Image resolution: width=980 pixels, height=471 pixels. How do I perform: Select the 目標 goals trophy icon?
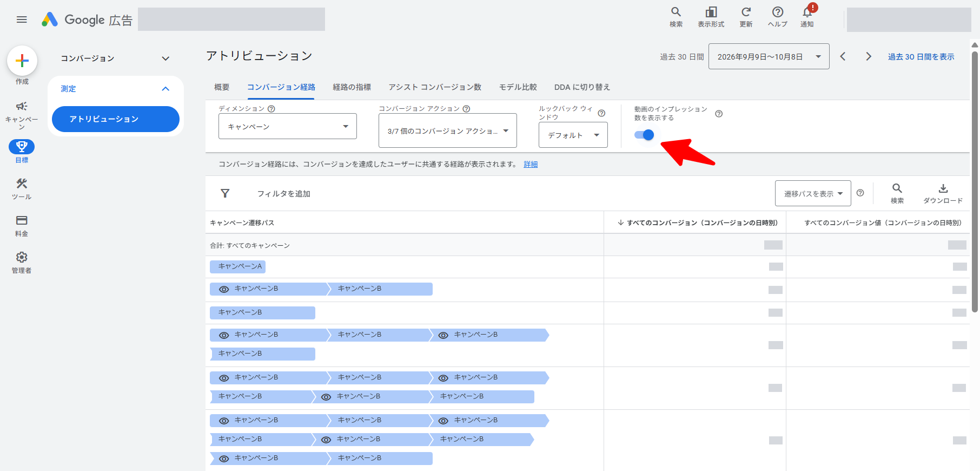(x=22, y=147)
